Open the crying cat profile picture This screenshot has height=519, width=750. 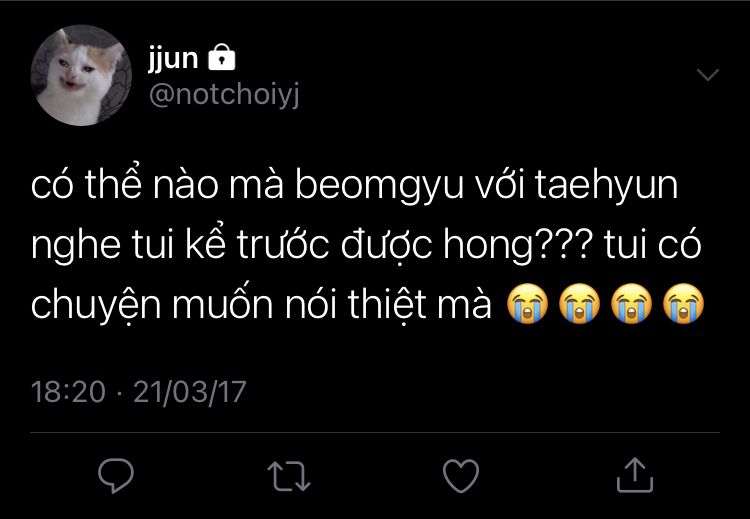click(81, 76)
